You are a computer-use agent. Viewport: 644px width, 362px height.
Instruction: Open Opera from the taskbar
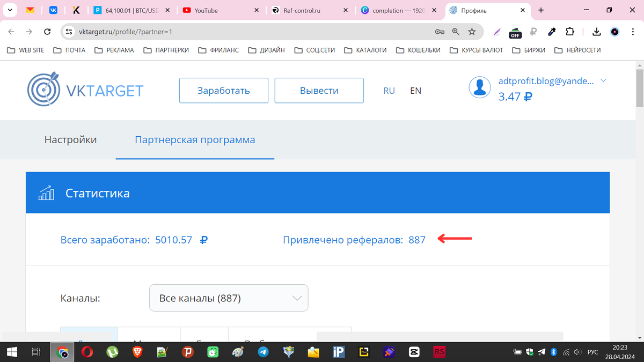click(x=87, y=352)
